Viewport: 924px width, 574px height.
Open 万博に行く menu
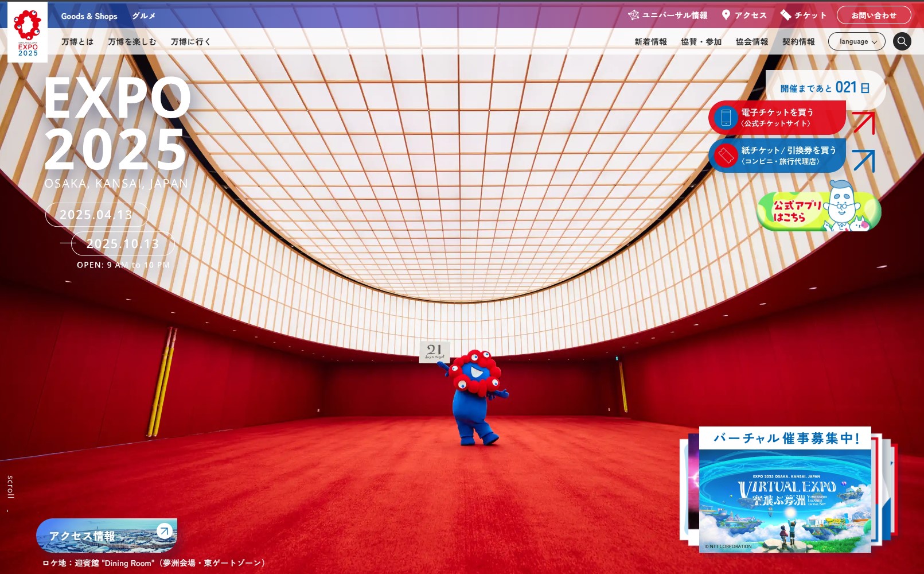pyautogui.click(x=190, y=42)
